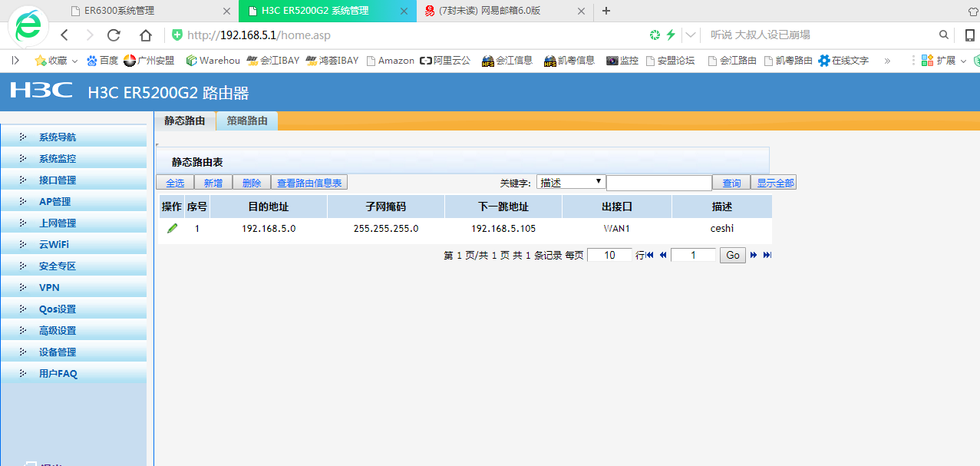Screen dimensions: 980x466
Task: Expand 上网管理 in the sidebar
Action: [x=74, y=223]
